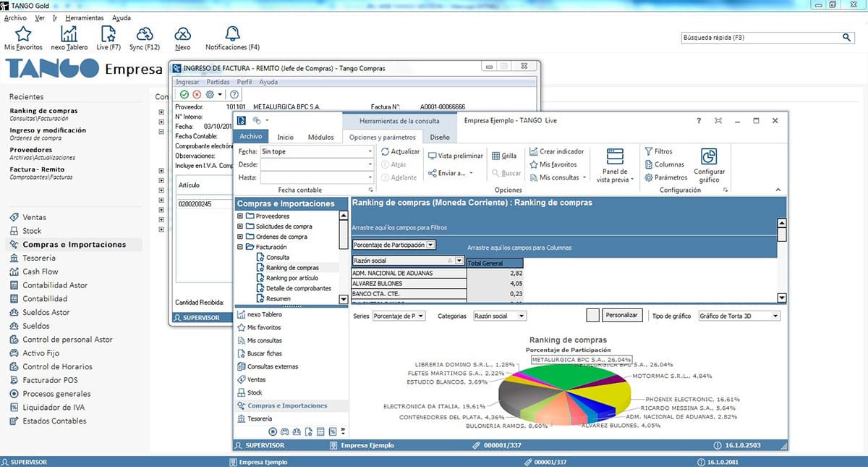Open Herramientas menu in main menu bar
The image size is (868, 467).
point(84,17)
